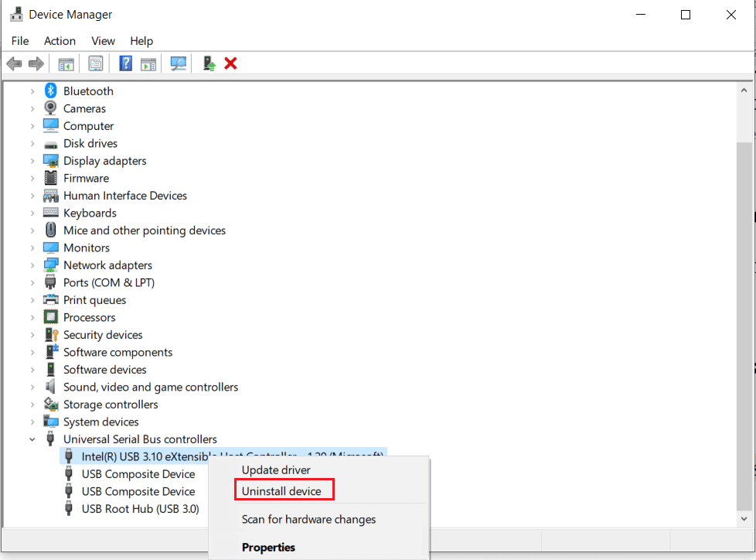
Task: Click the Scan for hardware changes toolbar icon
Action: click(178, 63)
